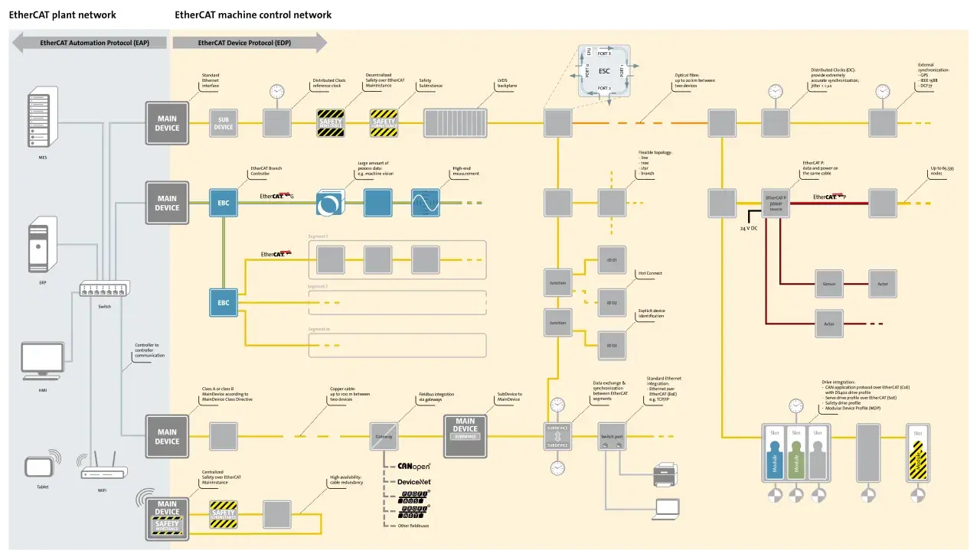This screenshot has width=980, height=560.
Task: Click the "Explicit device identification" label
Action: click(x=652, y=314)
